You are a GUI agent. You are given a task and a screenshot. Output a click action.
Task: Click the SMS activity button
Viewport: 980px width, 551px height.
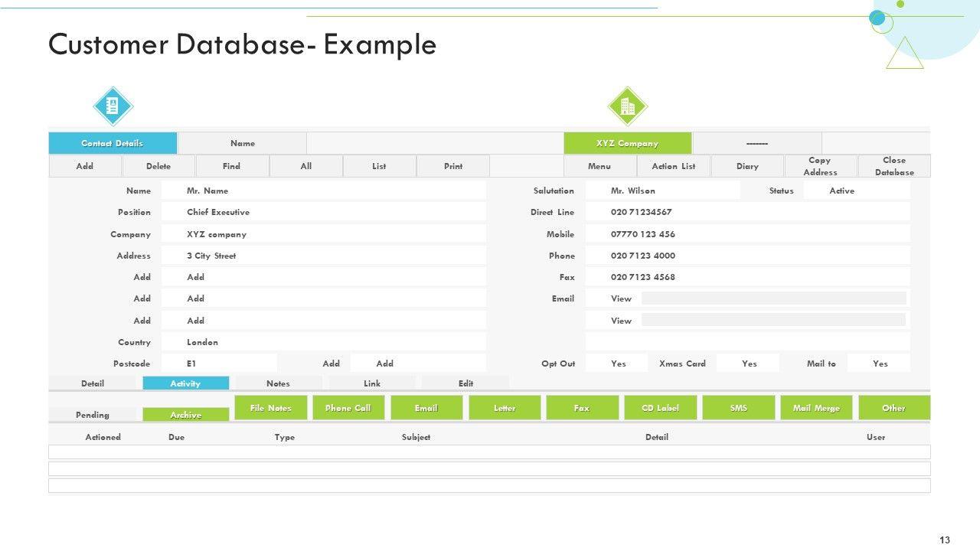click(x=738, y=408)
